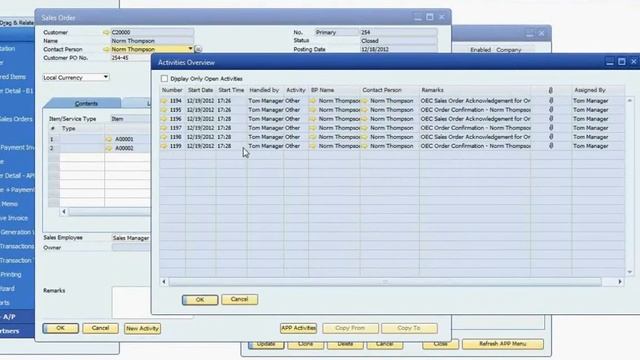
Task: Click attachment paperclip in row 1199
Action: click(x=551, y=145)
